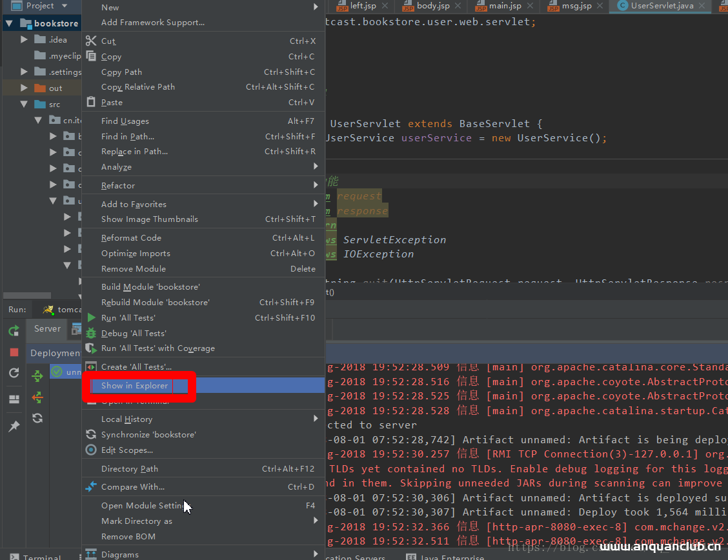Screen dimensions: 728x560
Task: Collapse the bookstore project root
Action: click(x=9, y=23)
